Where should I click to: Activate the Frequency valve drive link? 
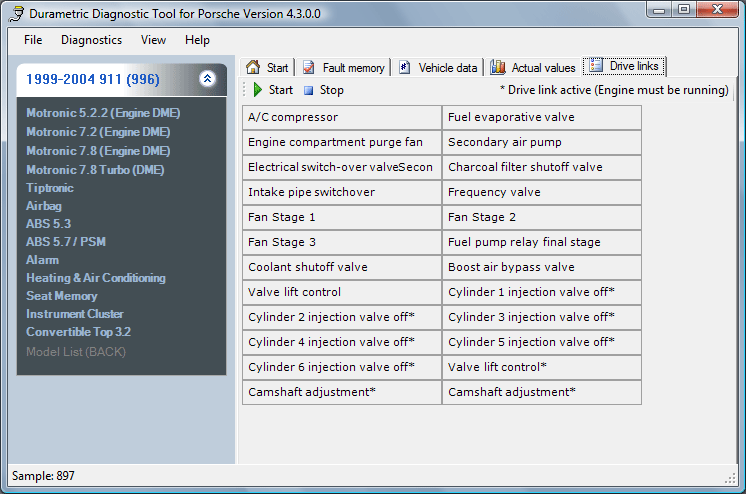tap(541, 192)
